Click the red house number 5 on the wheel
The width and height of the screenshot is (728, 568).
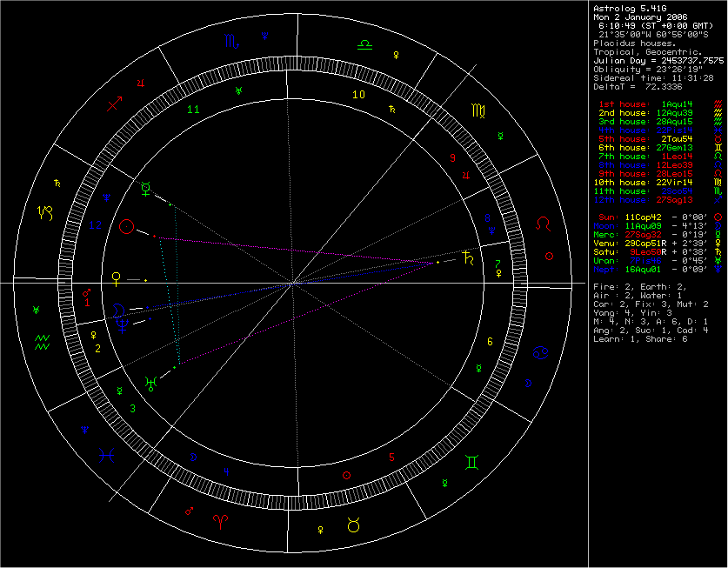[392, 458]
